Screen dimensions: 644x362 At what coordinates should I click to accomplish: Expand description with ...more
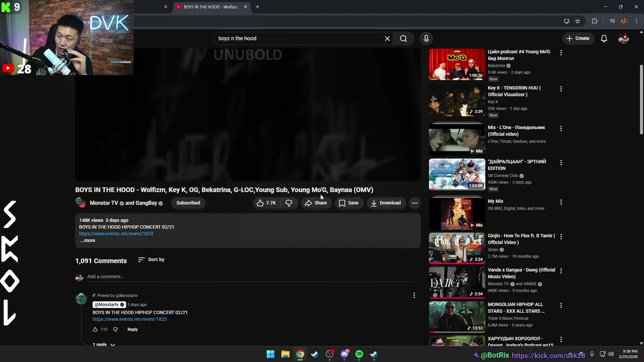[x=88, y=240]
